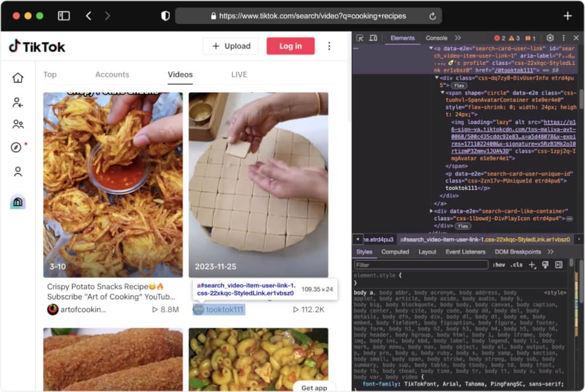585x392 pixels.
Task: Open the Profile icon in sidebar
Action: [x=18, y=171]
